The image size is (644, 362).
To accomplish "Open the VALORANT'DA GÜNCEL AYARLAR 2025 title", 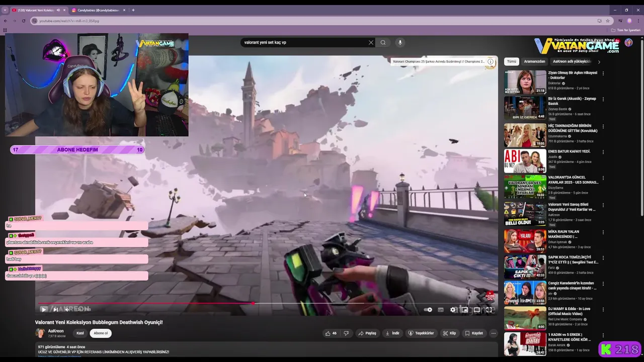I will click(573, 180).
